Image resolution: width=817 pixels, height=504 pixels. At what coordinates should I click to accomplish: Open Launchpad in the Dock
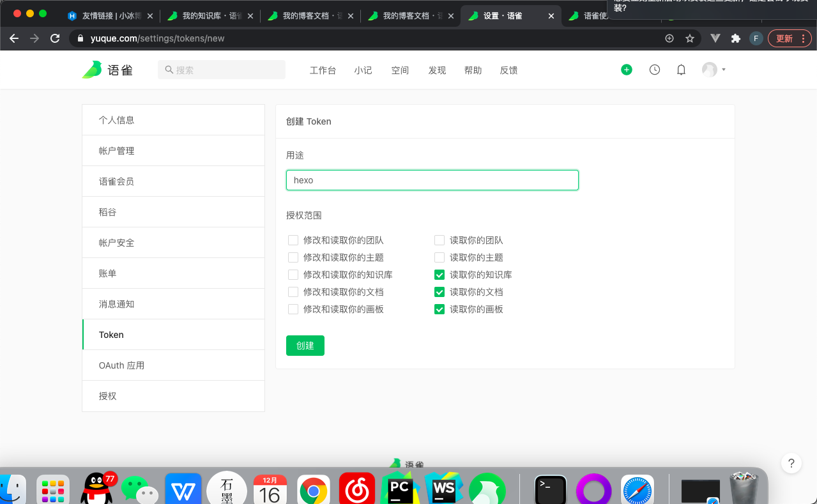(x=53, y=490)
